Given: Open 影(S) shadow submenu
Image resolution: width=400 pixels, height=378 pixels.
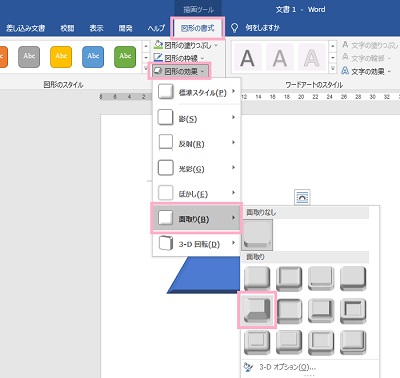Looking at the screenshot, I should 197,118.
